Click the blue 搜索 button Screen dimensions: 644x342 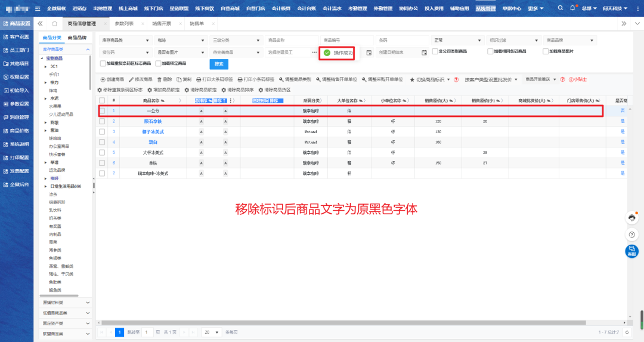(218, 64)
